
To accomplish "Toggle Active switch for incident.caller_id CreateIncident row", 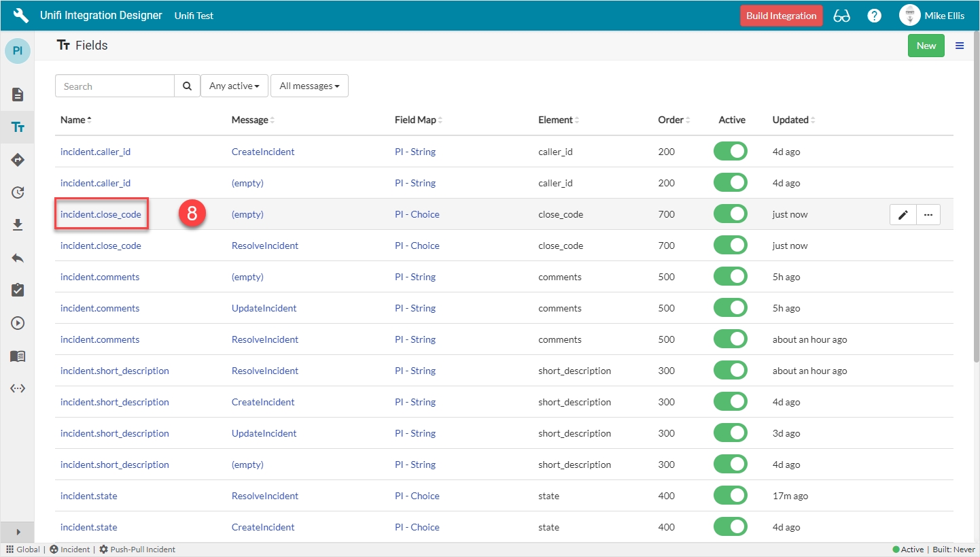I will [731, 152].
